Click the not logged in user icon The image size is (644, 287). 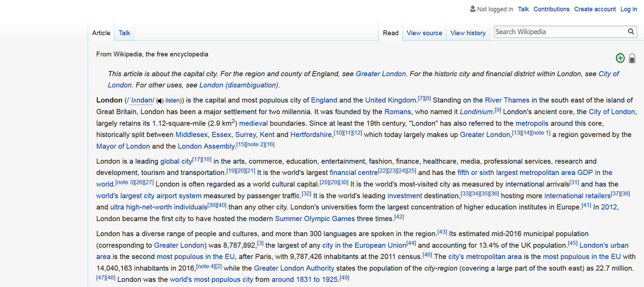(x=472, y=9)
